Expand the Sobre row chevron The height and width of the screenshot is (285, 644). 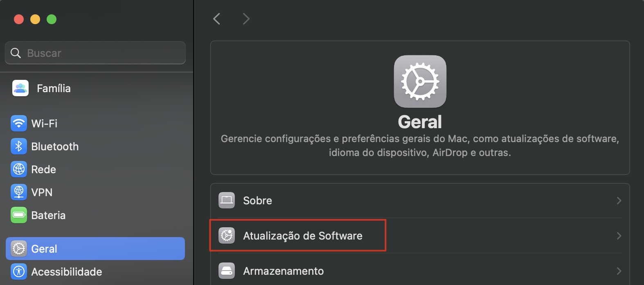[x=619, y=200]
